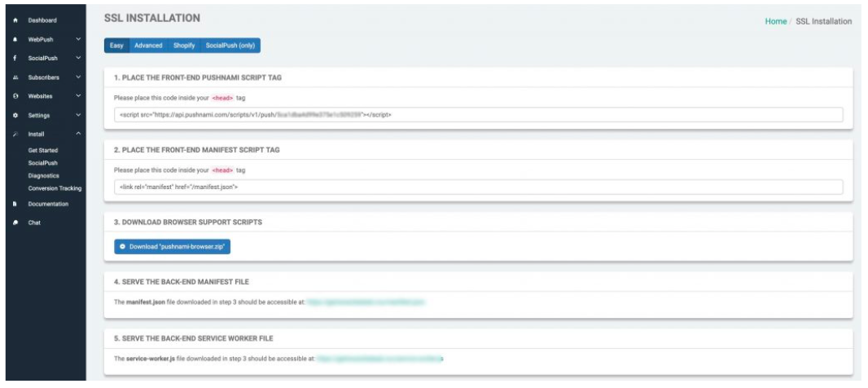Click the head tag label in step 1
The image size is (868, 388).
click(x=223, y=98)
